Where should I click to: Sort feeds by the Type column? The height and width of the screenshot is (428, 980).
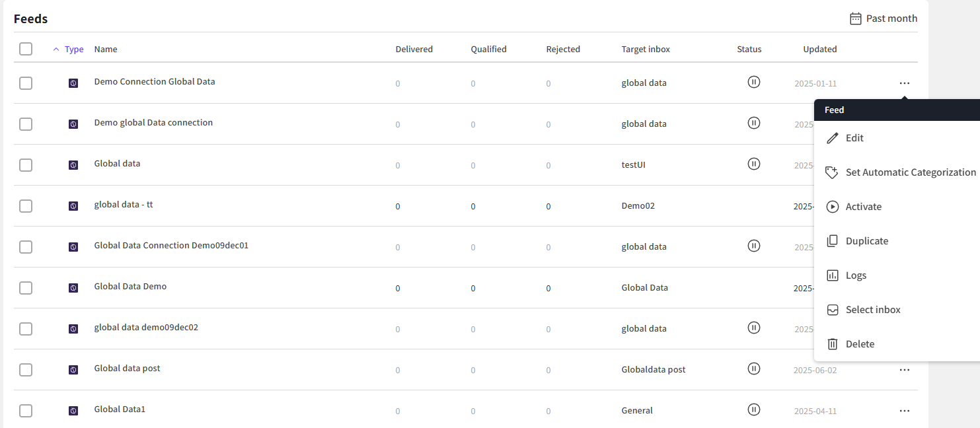pos(73,49)
